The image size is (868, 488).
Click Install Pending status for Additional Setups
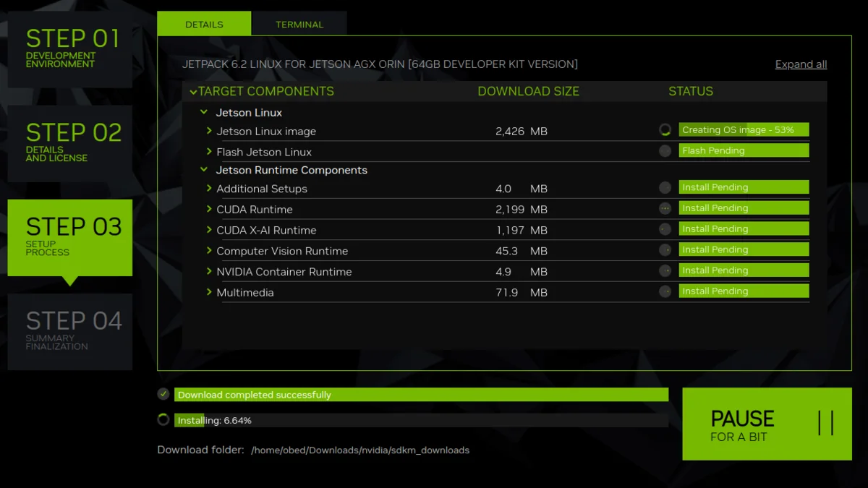click(x=744, y=187)
